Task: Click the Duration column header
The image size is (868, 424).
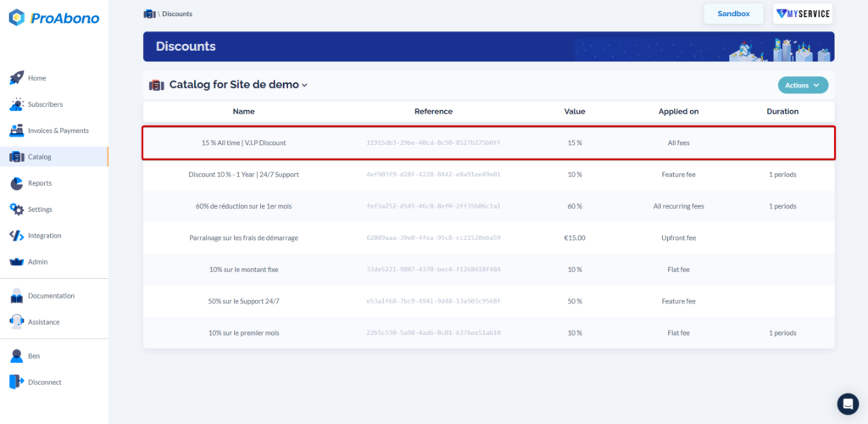Action: tap(782, 111)
